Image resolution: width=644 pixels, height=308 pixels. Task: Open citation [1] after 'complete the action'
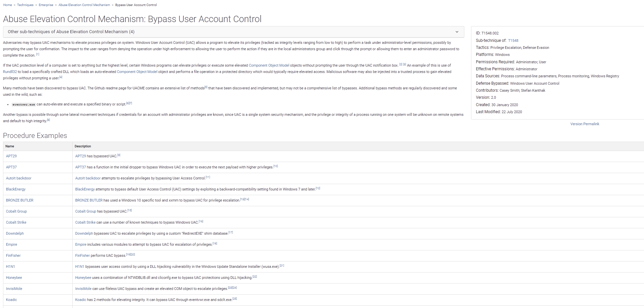[38, 54]
